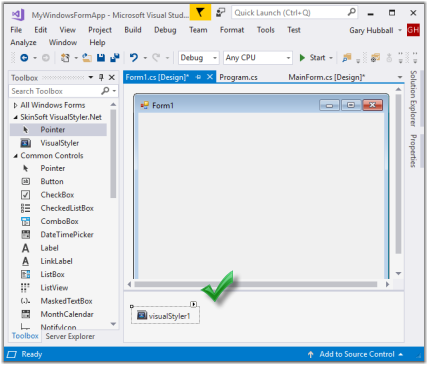Image resolution: width=428 pixels, height=365 pixels.
Task: Pin the Toolbox panel with the pushpin
Action: [101, 78]
